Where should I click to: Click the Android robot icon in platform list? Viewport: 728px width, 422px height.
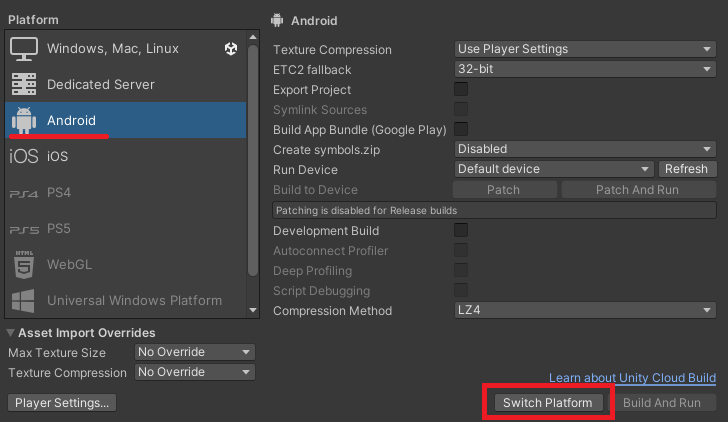tap(24, 121)
